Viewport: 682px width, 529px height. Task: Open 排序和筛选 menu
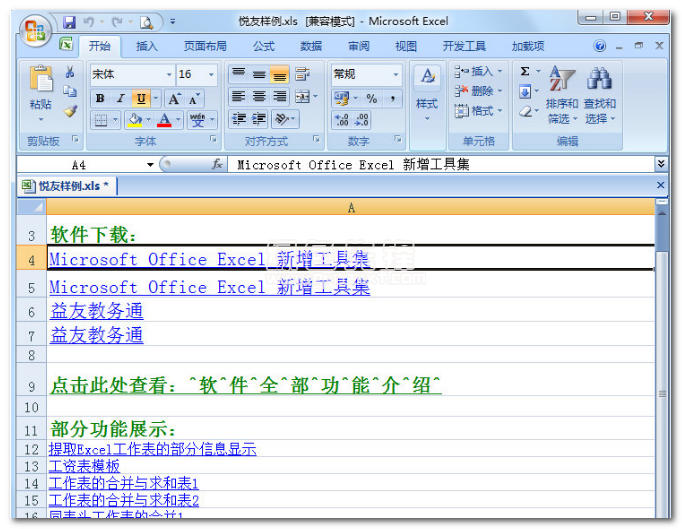pyautogui.click(x=562, y=95)
